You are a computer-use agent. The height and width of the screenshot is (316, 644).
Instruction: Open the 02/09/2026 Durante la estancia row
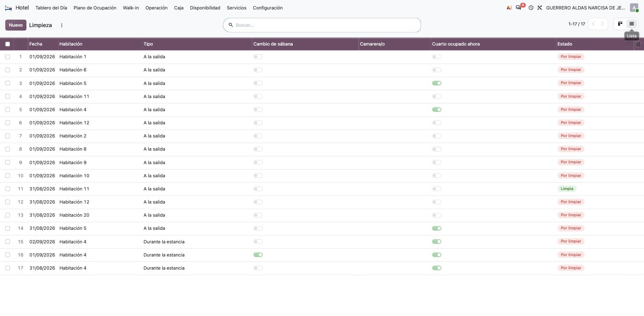coord(322,242)
